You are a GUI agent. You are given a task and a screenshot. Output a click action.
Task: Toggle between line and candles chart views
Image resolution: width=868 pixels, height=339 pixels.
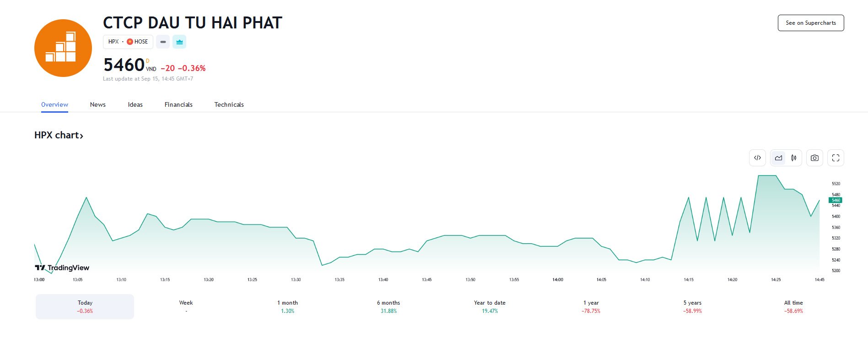[786, 158]
